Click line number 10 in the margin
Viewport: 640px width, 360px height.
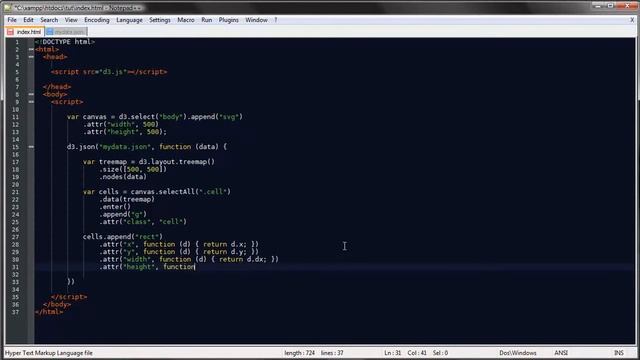[x=16, y=109]
